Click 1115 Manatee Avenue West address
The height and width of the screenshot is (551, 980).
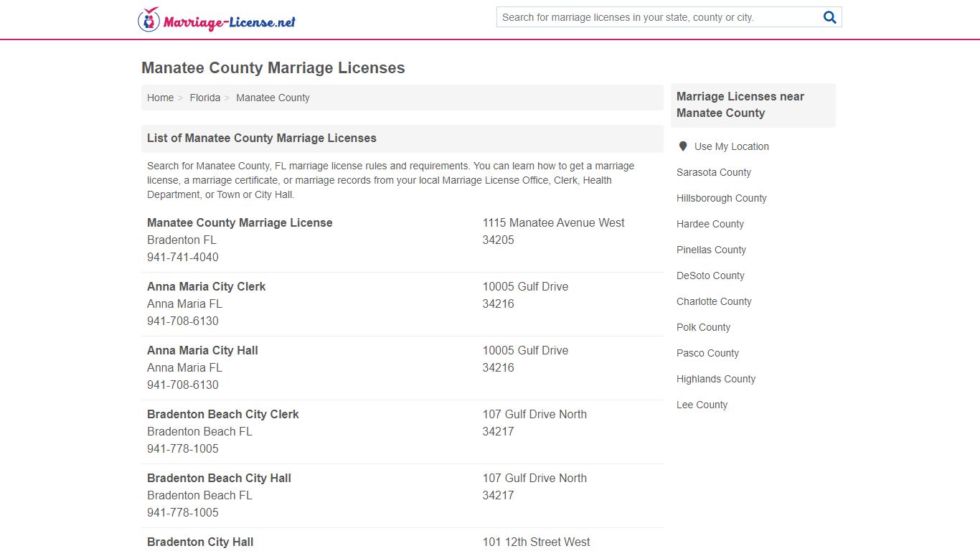[553, 222]
